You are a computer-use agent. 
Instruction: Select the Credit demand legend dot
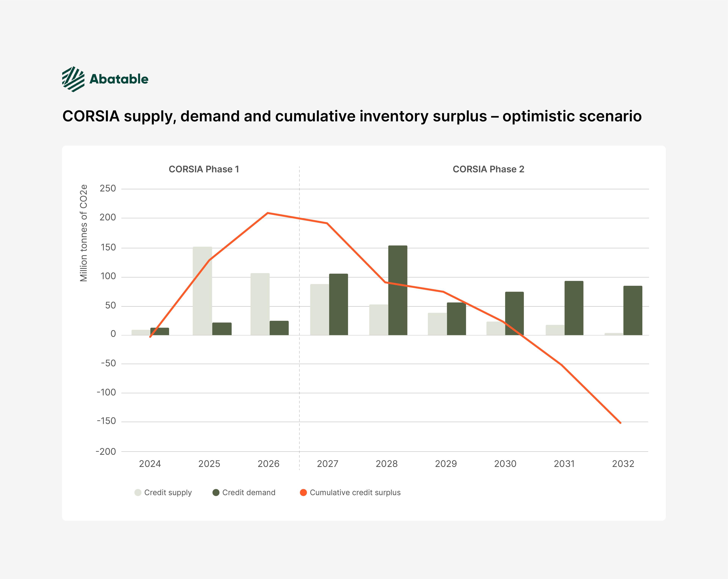[x=216, y=493]
